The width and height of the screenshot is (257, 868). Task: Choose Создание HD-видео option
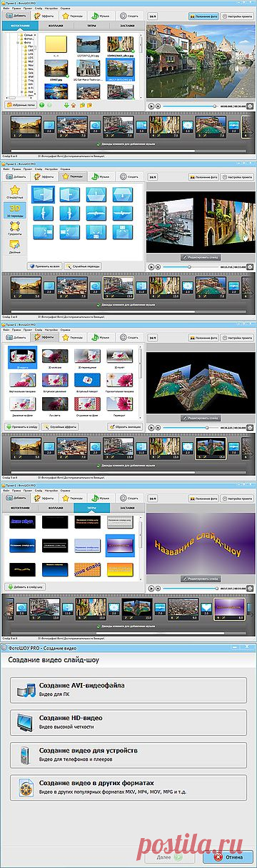(128, 721)
